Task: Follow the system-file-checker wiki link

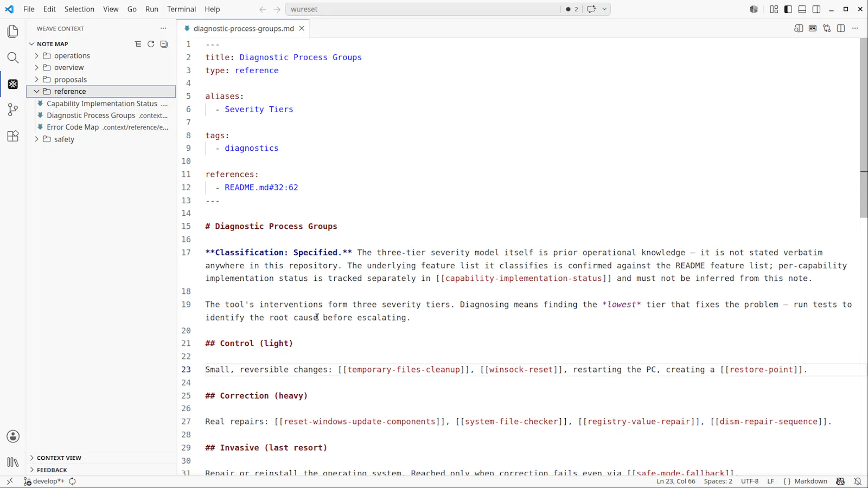Action: point(512,421)
